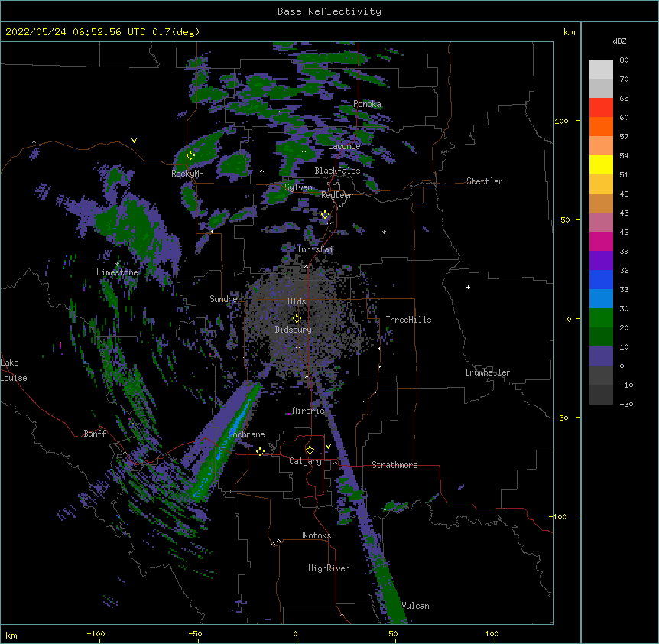Click the Blackfalds city label

tap(337, 171)
